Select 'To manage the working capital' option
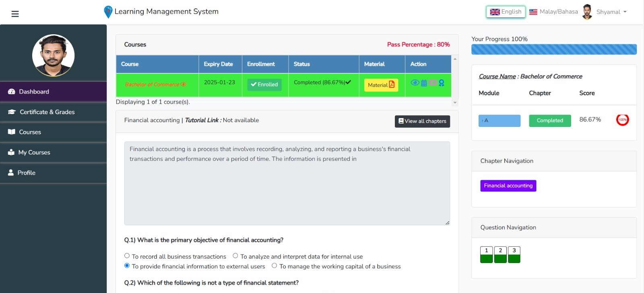This screenshot has height=293, width=644. tap(275, 266)
